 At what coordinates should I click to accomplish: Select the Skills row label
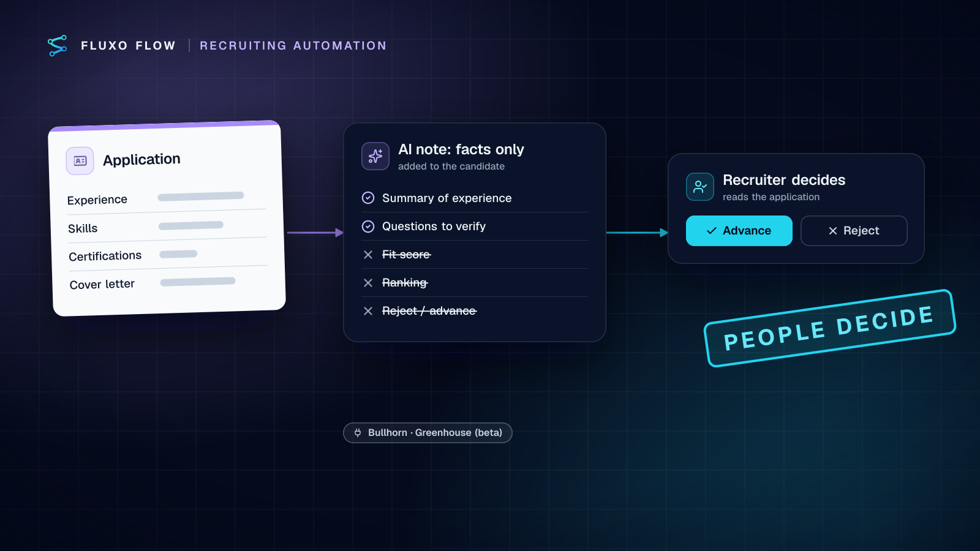(x=83, y=228)
